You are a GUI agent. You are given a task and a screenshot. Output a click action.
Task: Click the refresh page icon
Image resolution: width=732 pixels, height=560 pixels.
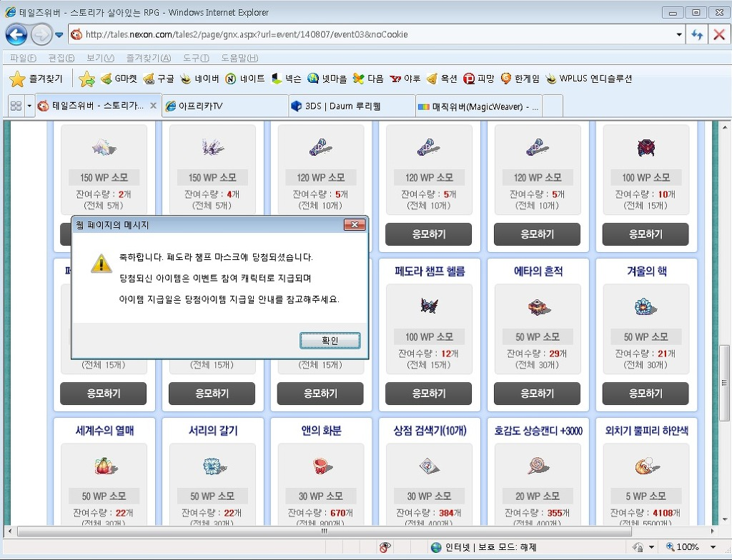pos(697,34)
